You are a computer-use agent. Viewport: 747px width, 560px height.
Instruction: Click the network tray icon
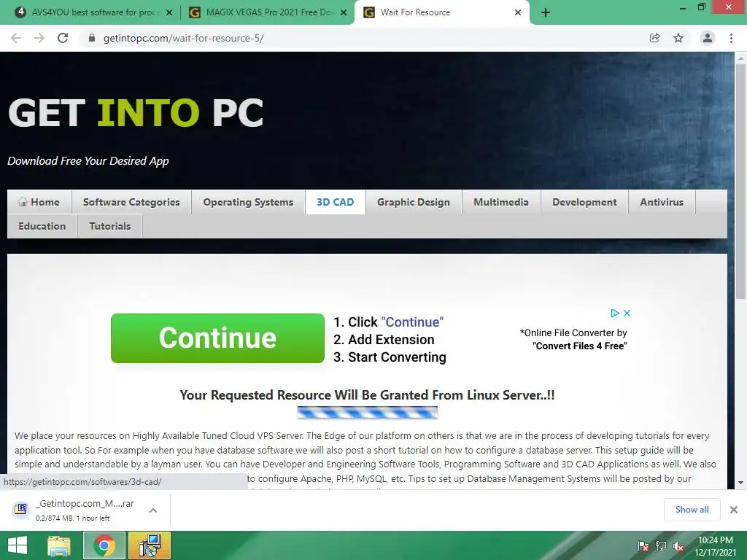(661, 546)
